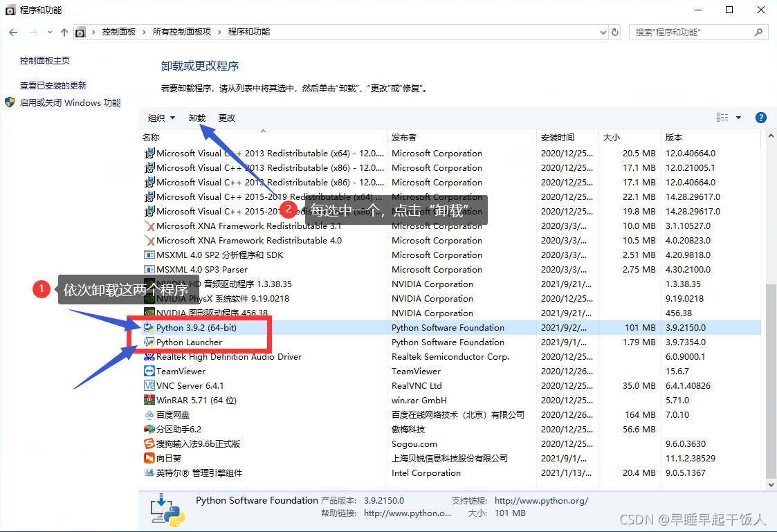Sort by 安装时间 column header
This screenshot has height=532, width=777.
click(x=558, y=137)
